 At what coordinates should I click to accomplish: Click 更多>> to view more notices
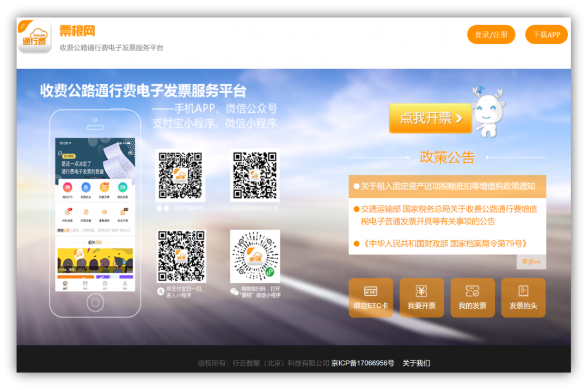click(531, 262)
